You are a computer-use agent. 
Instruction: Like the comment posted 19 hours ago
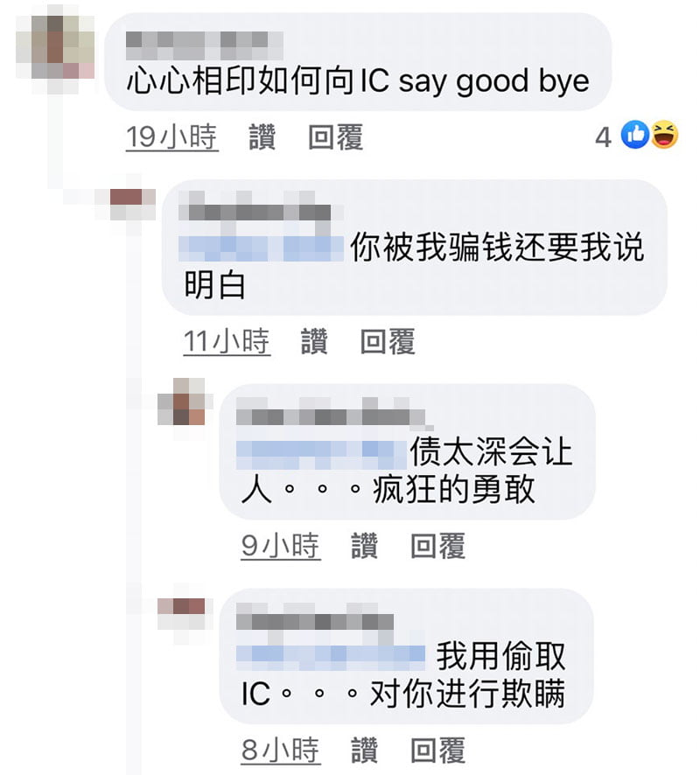tap(262, 137)
